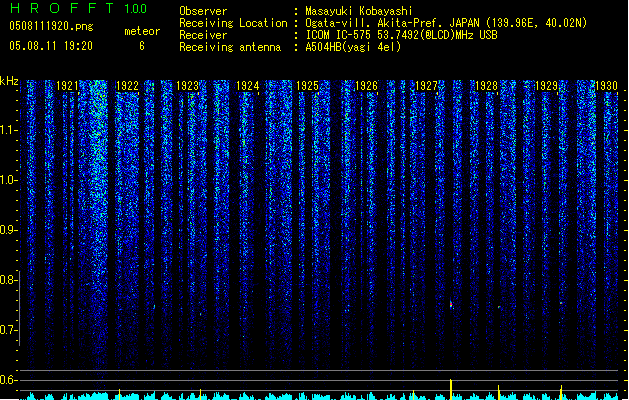Click the 1926 time marker
Viewport: 629px width, 400px height.
click(367, 86)
